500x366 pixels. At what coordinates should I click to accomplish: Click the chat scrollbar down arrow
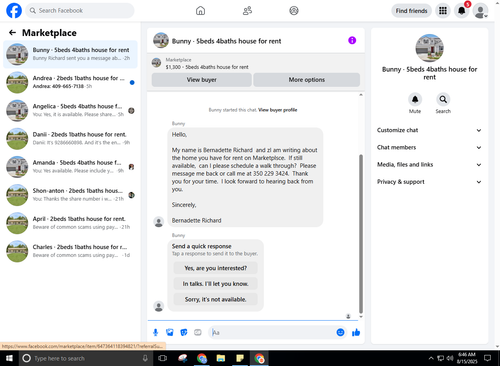pyautogui.click(x=361, y=317)
